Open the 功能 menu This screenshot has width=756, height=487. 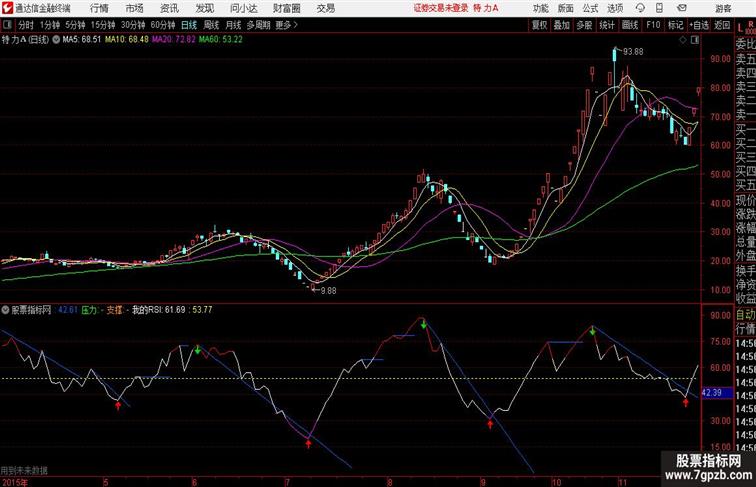540,8
